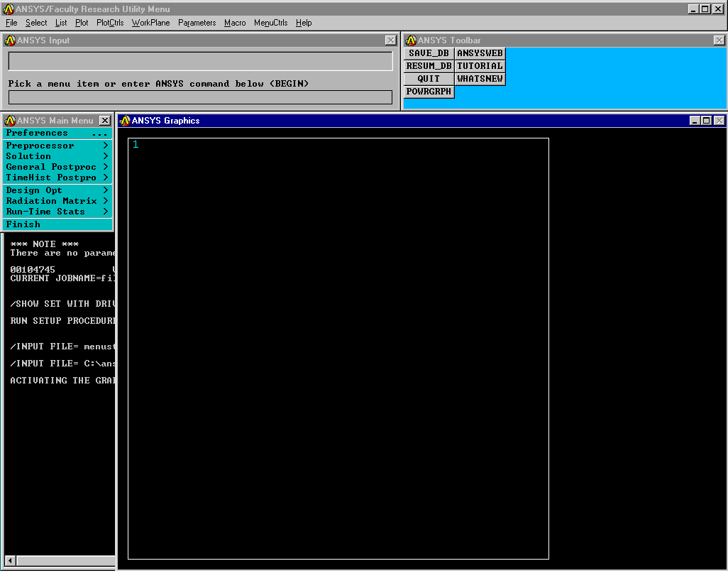Close the ANSYS Utility Menu window
This screenshot has width=728, height=583.
(719, 9)
